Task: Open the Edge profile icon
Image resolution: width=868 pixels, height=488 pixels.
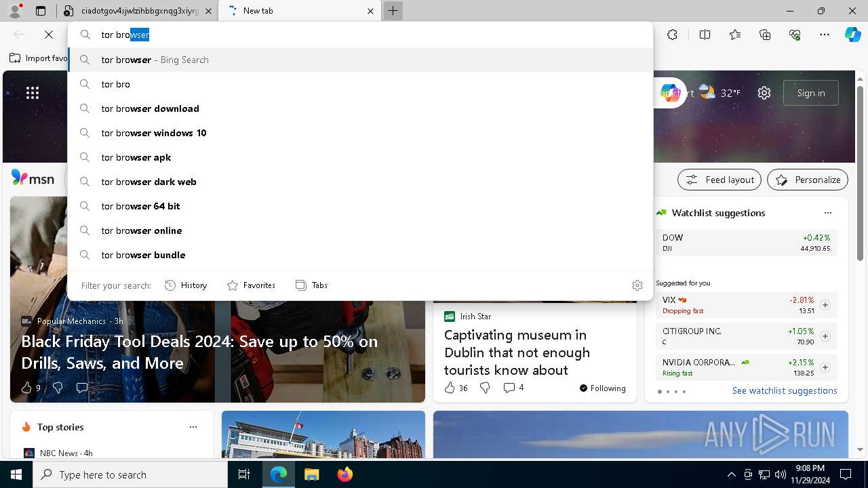Action: click(15, 11)
